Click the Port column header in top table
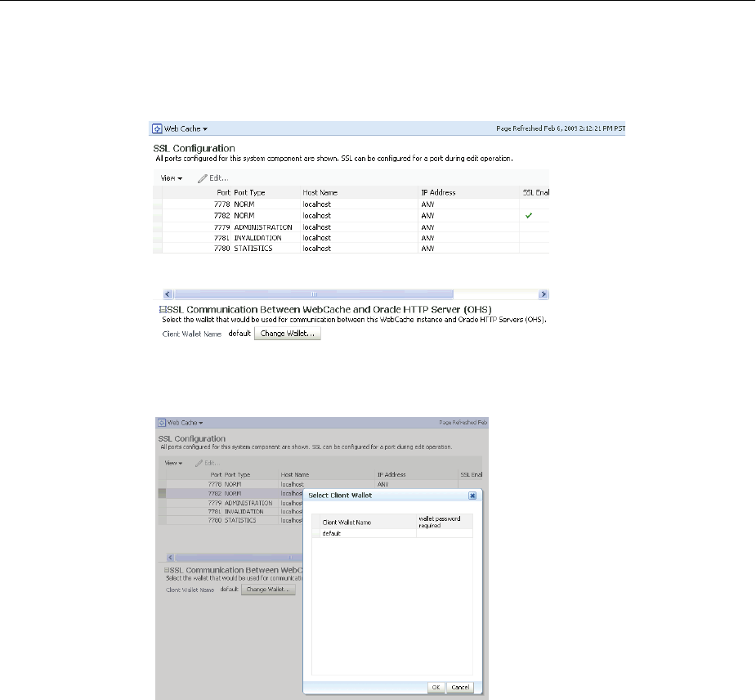This screenshot has height=700, width=756. click(x=223, y=192)
